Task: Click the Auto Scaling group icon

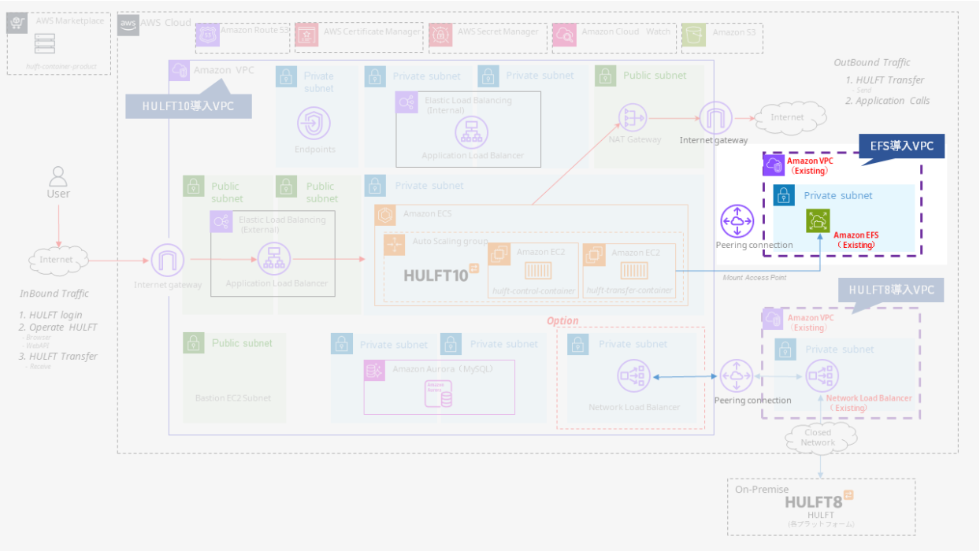Action: [x=394, y=245]
